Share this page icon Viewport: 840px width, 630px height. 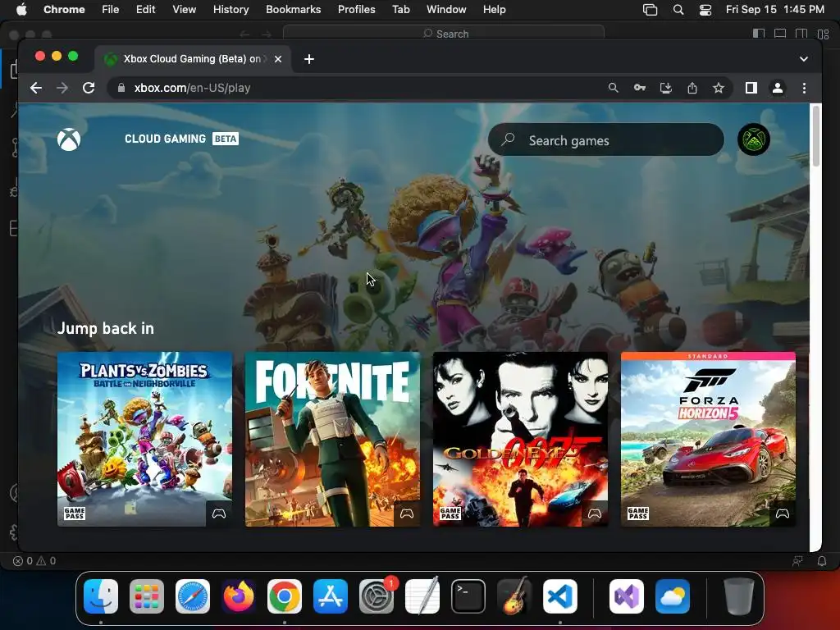(x=692, y=88)
